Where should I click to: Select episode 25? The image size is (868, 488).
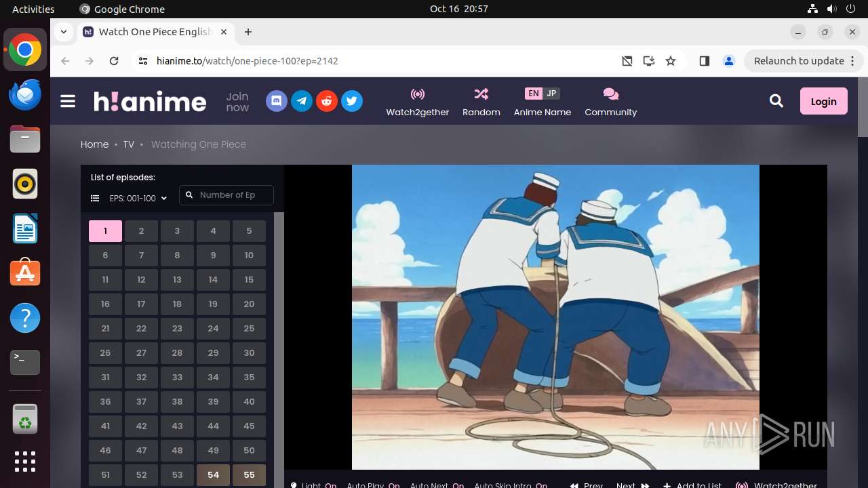click(249, 329)
